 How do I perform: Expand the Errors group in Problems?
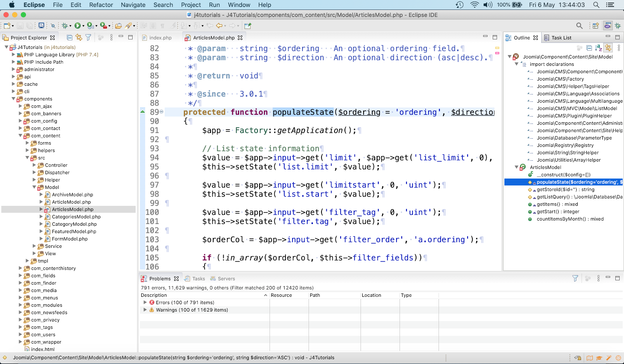(x=145, y=302)
